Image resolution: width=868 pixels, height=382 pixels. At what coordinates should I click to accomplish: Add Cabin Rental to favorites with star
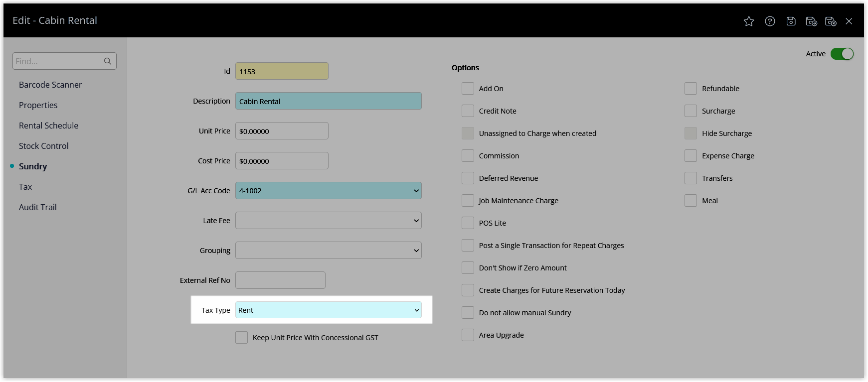pyautogui.click(x=749, y=21)
